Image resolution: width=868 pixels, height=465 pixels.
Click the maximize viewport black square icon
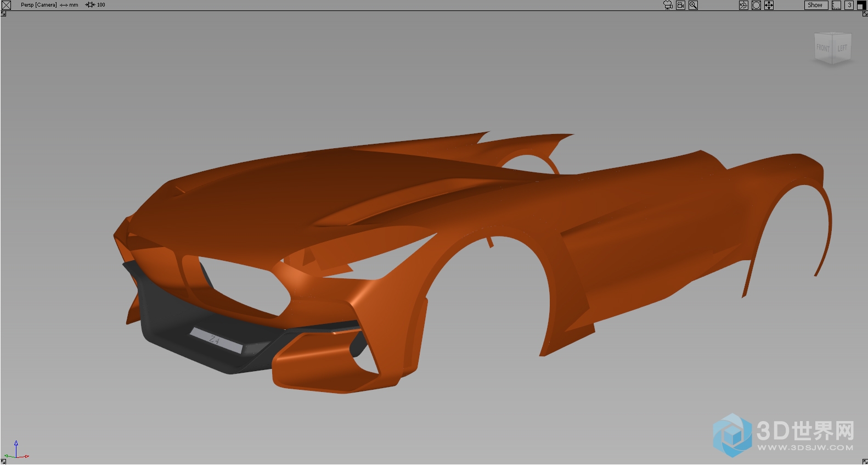(x=861, y=5)
